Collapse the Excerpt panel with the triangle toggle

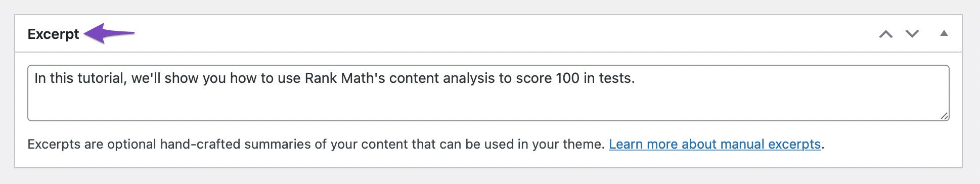[x=944, y=33]
